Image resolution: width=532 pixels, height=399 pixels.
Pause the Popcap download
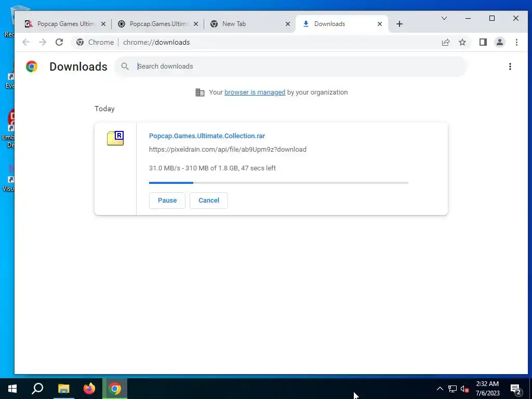point(167,200)
